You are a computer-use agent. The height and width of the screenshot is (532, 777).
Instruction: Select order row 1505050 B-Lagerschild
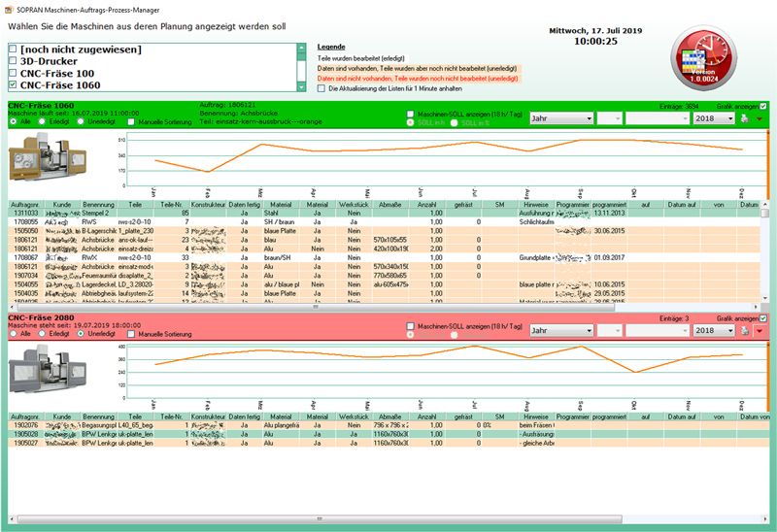coord(384,231)
